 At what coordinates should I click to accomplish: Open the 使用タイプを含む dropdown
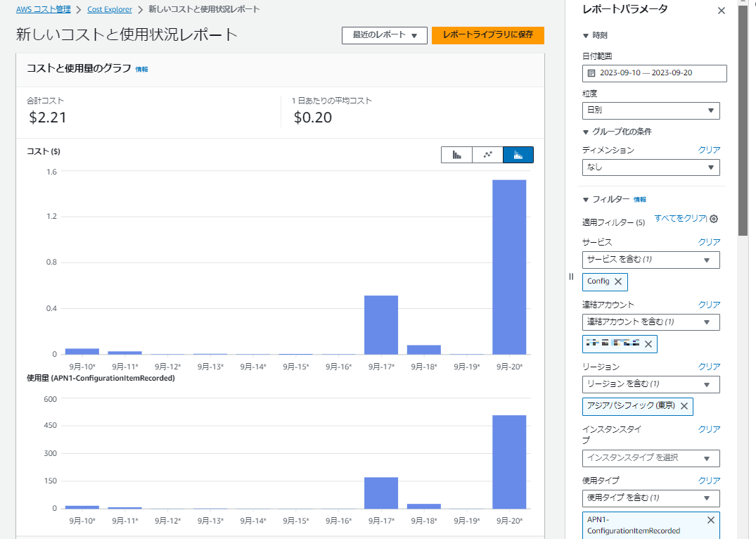click(651, 498)
